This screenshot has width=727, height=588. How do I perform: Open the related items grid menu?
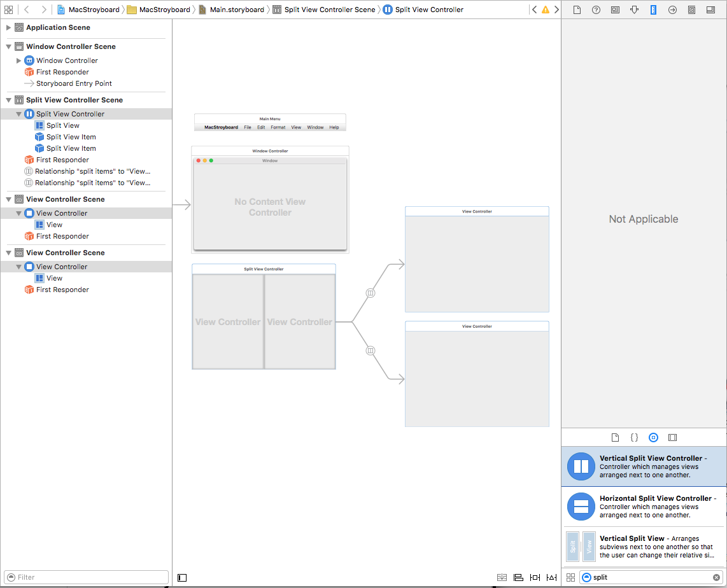pos(8,10)
